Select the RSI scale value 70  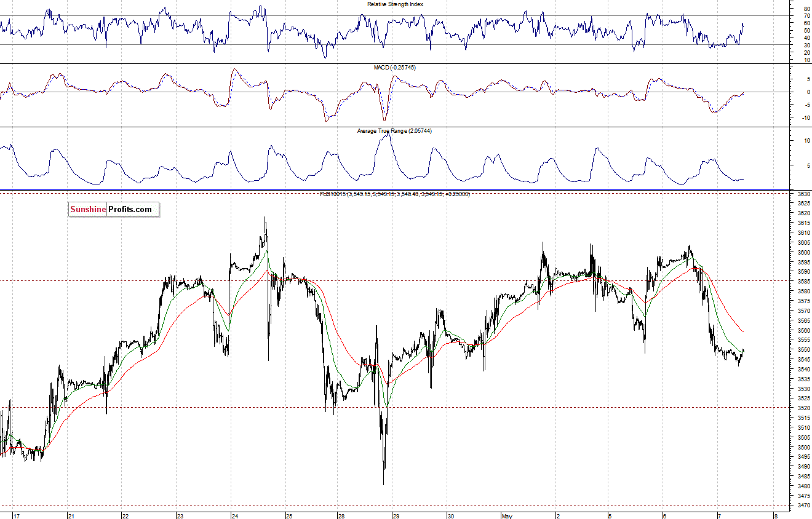pyautogui.click(x=807, y=17)
